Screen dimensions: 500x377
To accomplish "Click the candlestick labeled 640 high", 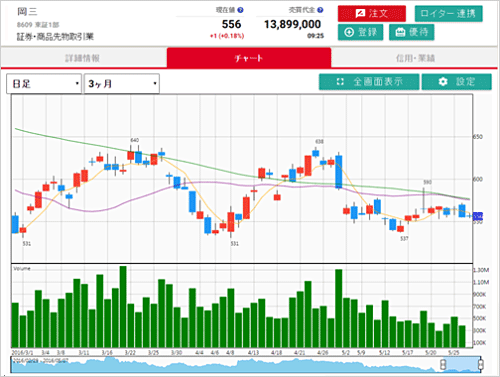I will [x=131, y=154].
